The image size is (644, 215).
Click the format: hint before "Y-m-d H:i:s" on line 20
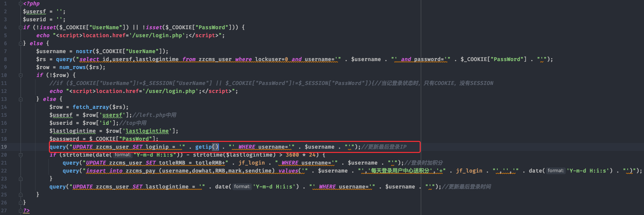click(x=123, y=155)
